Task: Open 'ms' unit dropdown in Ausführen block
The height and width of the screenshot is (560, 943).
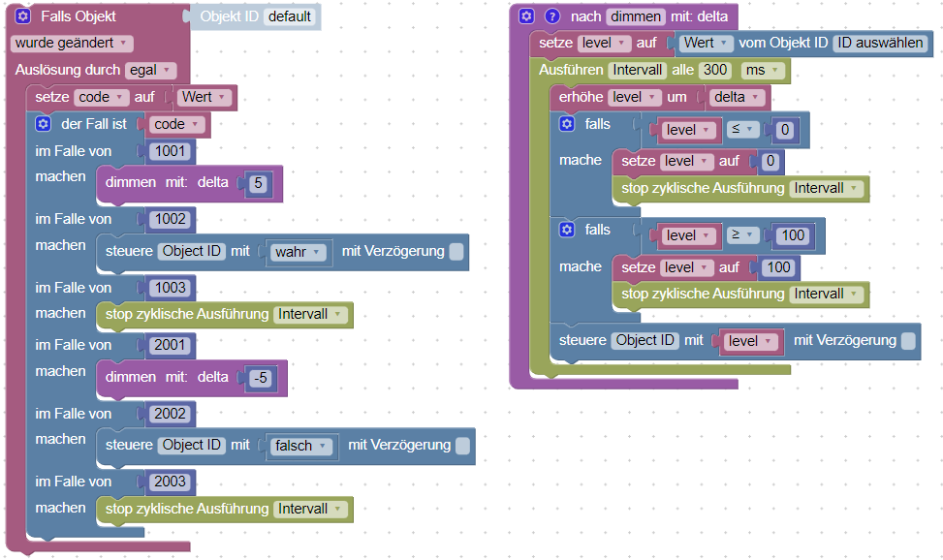Action: click(x=763, y=71)
